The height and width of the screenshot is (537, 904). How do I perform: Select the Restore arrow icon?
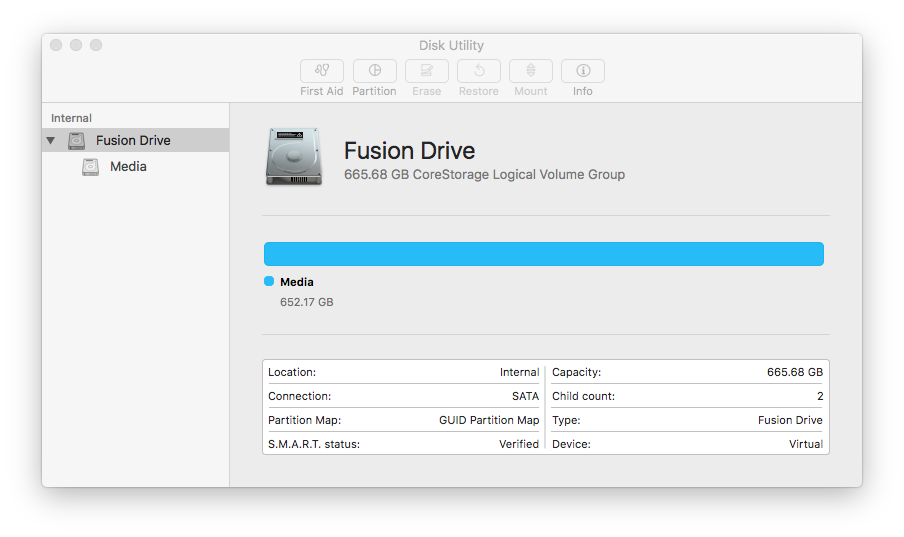(479, 71)
